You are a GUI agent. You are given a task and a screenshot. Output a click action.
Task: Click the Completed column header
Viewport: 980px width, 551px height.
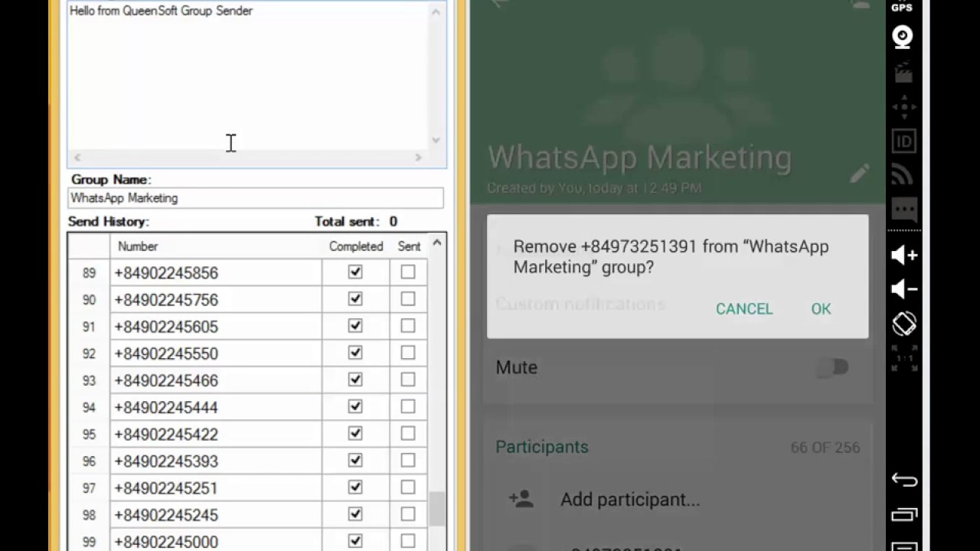point(356,246)
